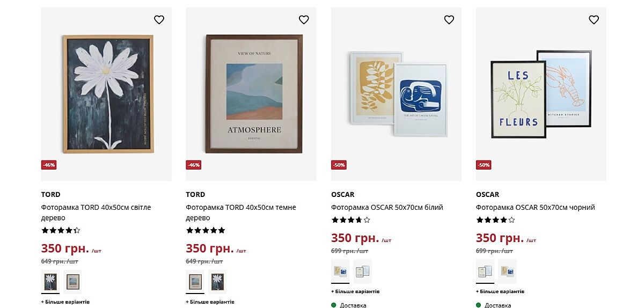The width and height of the screenshot is (644, 308).
Task: Click five-star rating on TORD dark wood
Action: (206, 231)
